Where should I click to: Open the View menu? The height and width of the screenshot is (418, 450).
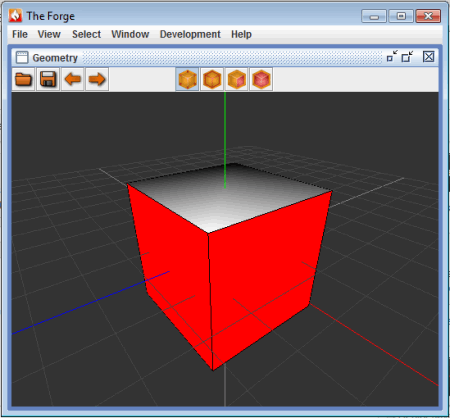tap(49, 34)
